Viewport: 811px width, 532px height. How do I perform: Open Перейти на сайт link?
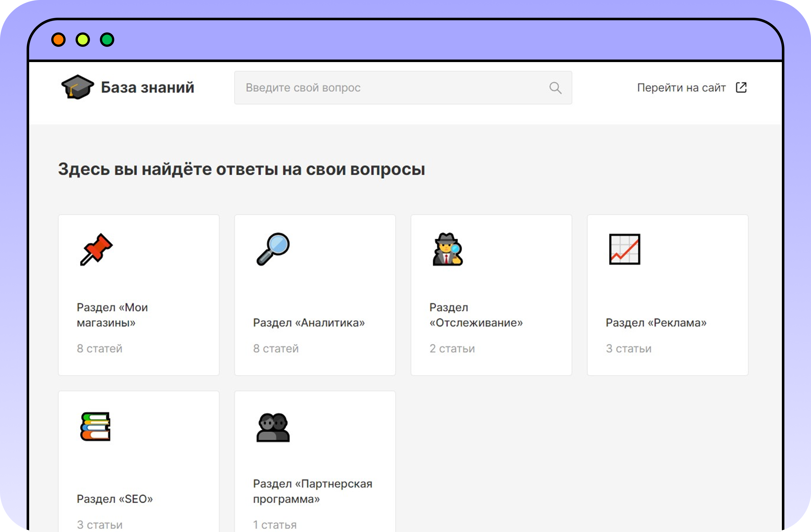coord(681,88)
